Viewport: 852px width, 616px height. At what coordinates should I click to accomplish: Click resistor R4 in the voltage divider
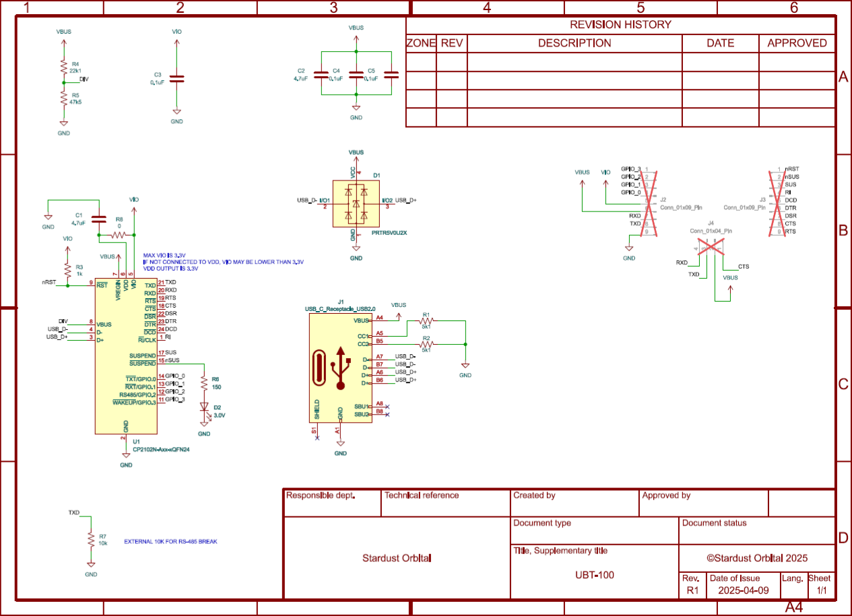pyautogui.click(x=63, y=68)
